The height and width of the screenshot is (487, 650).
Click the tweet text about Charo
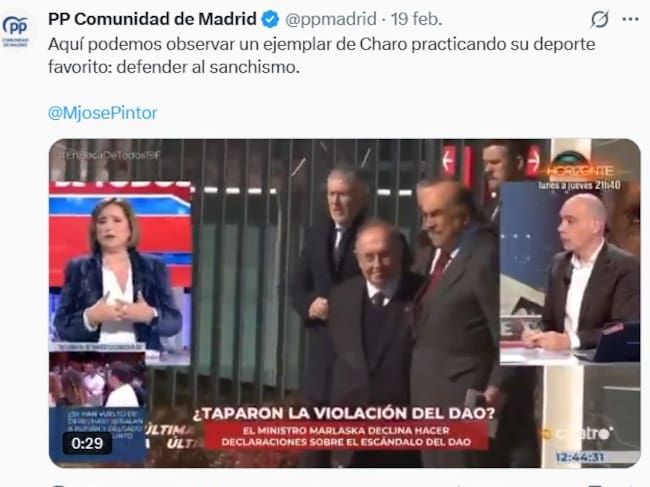click(321, 55)
